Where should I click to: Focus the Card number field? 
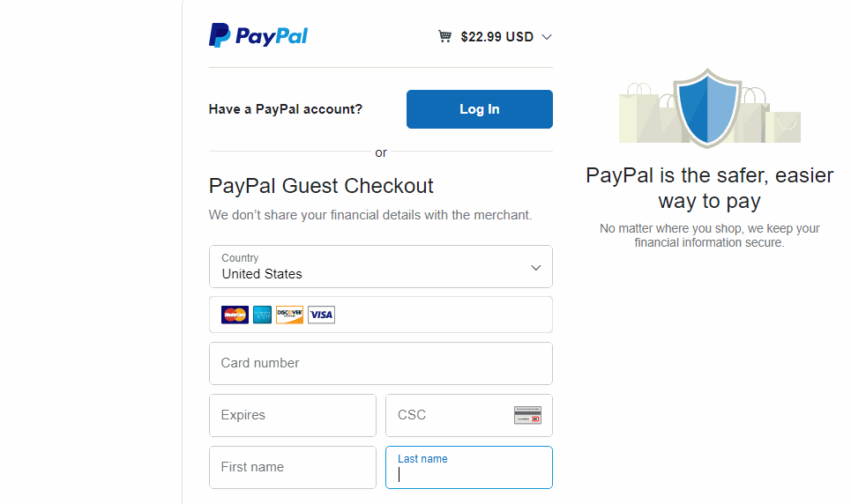[x=381, y=363]
